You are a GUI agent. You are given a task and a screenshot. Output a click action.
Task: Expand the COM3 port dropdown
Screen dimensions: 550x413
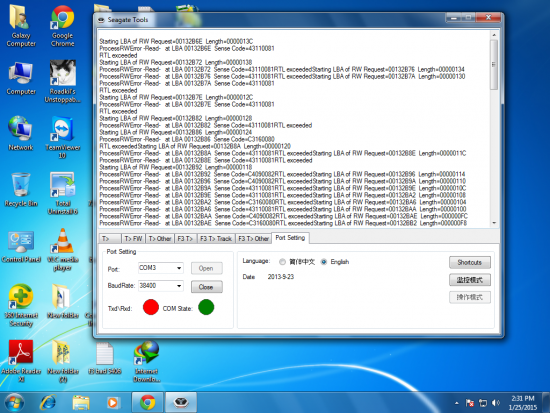(x=179, y=268)
